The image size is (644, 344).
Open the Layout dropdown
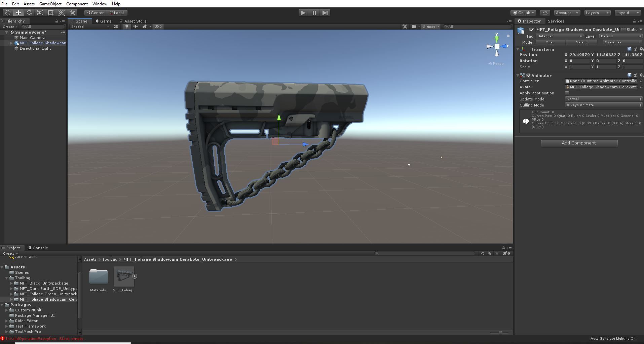[x=627, y=13]
